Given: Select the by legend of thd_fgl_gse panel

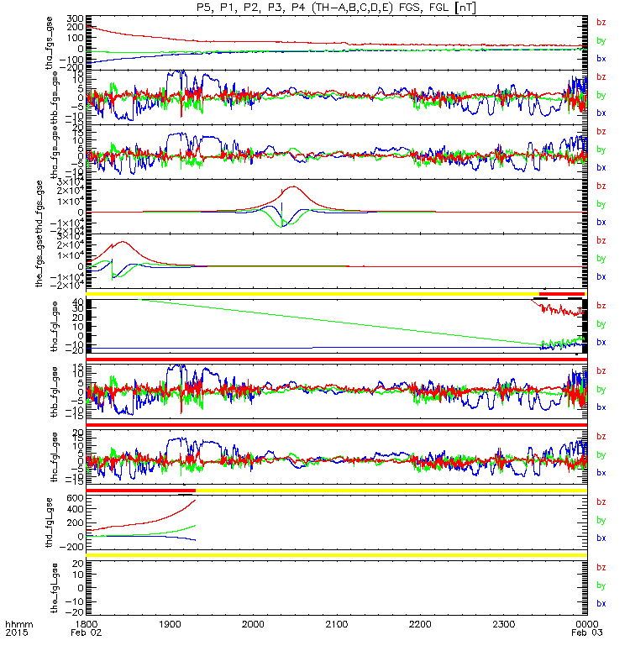Looking at the screenshot, I should (601, 520).
